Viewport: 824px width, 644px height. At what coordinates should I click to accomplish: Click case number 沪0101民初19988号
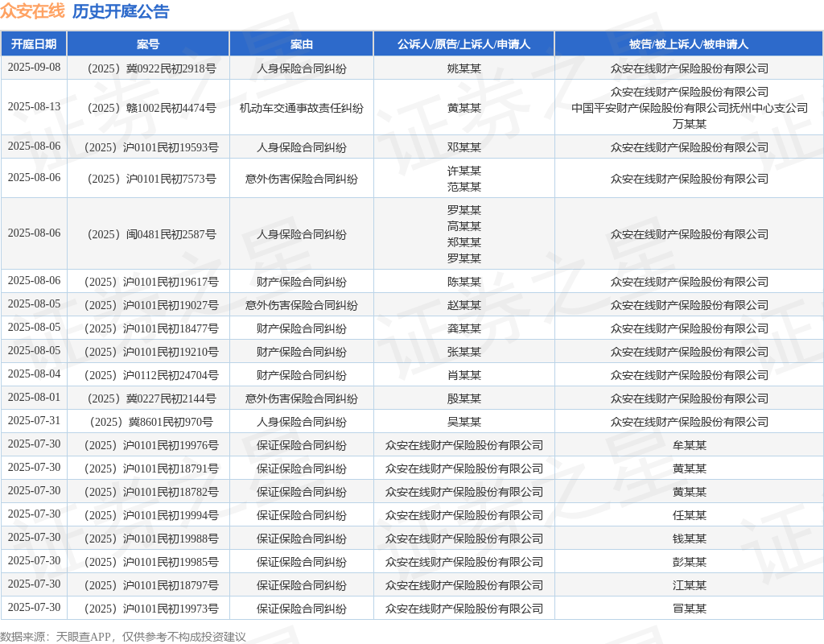pyautogui.click(x=151, y=539)
